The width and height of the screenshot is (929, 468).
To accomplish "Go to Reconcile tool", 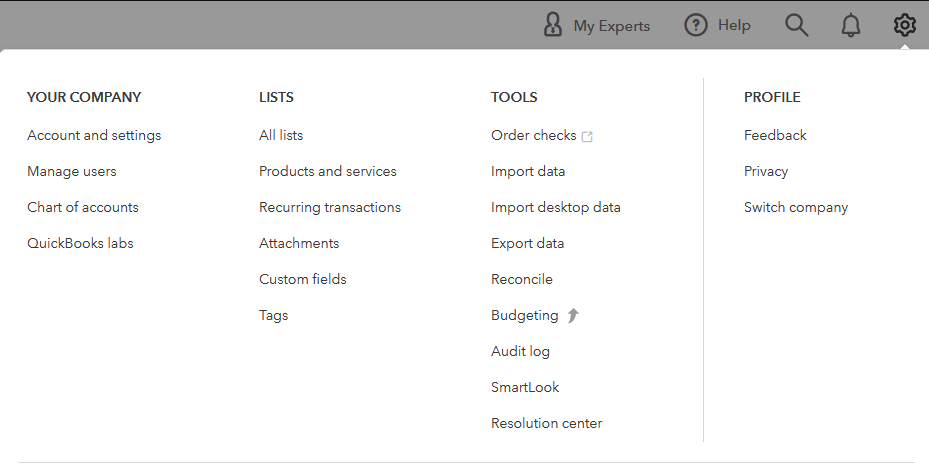I will [522, 279].
